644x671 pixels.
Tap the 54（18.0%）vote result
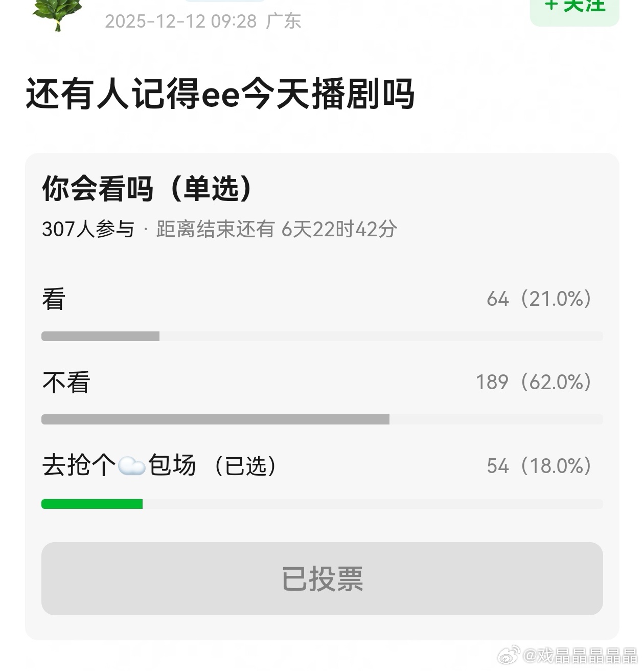click(x=539, y=466)
